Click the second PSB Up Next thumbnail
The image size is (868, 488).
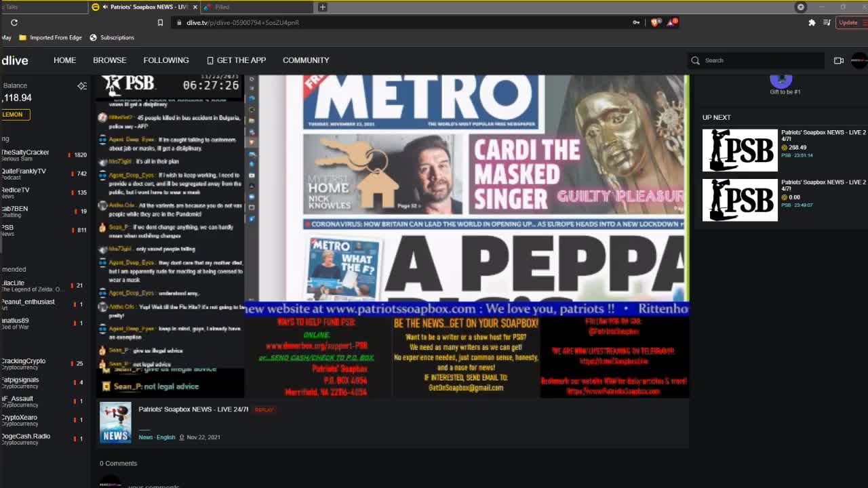tap(740, 200)
